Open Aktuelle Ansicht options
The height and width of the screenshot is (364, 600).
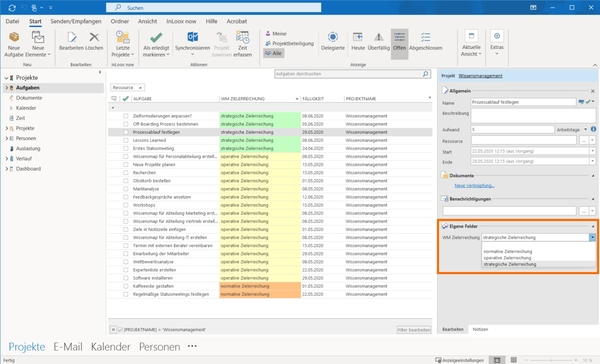[x=471, y=43]
